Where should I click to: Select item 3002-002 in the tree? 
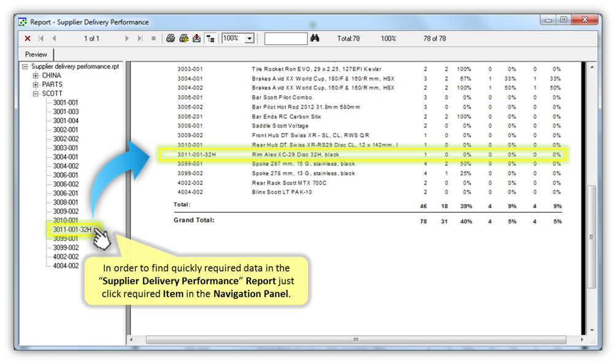tap(66, 139)
